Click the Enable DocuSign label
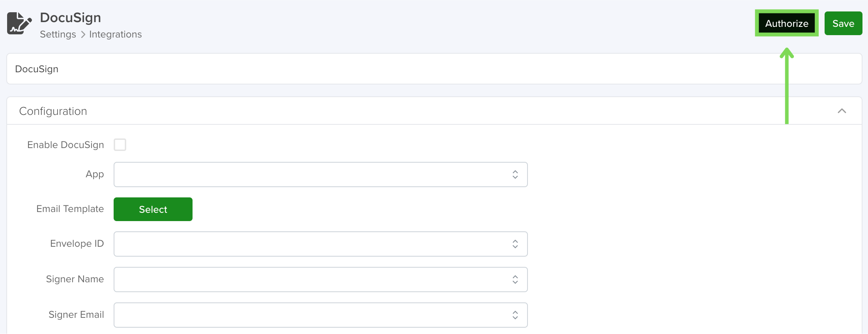 pos(65,145)
